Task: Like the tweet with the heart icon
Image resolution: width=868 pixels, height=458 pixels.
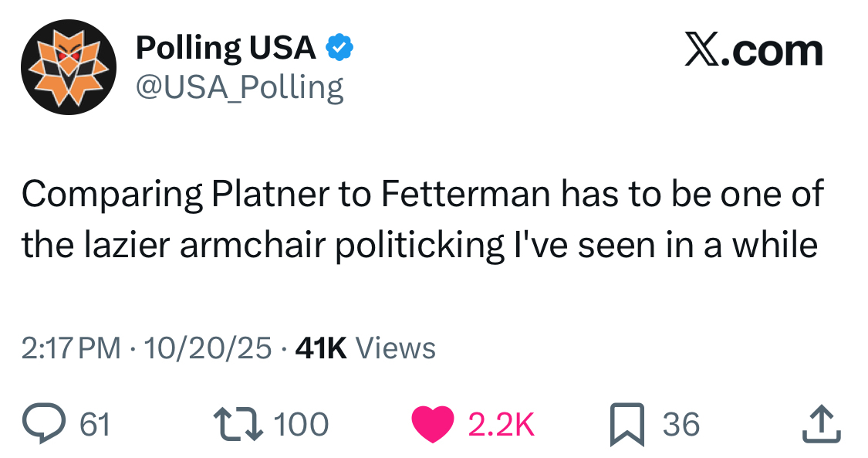Action: 434,424
